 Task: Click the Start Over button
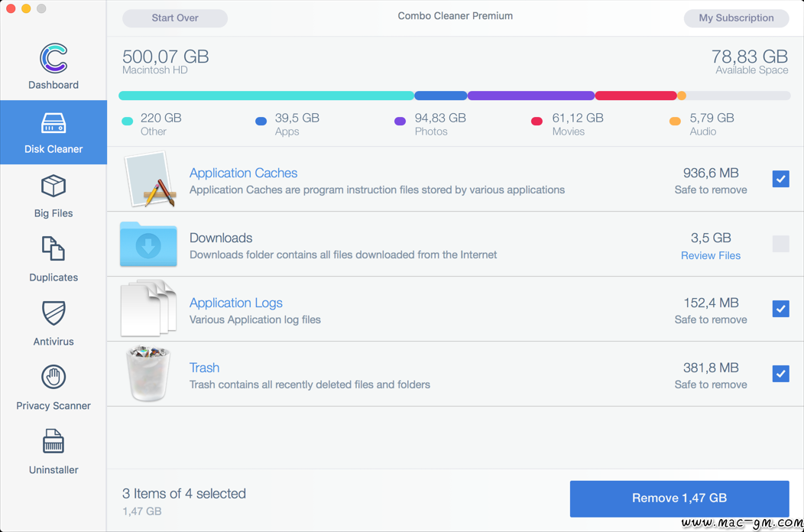click(x=175, y=18)
